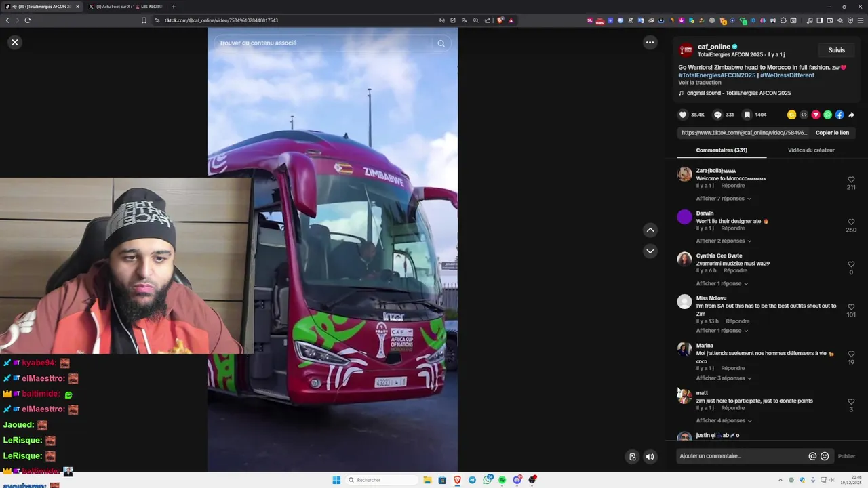Open the three-dots video options menu
This screenshot has width=868, height=488.
point(650,42)
